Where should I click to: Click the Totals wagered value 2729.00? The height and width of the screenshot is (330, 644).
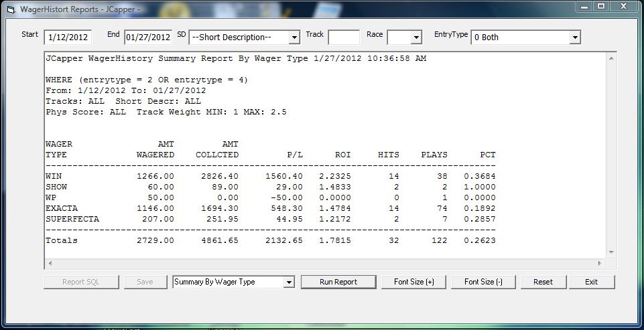pos(155,240)
